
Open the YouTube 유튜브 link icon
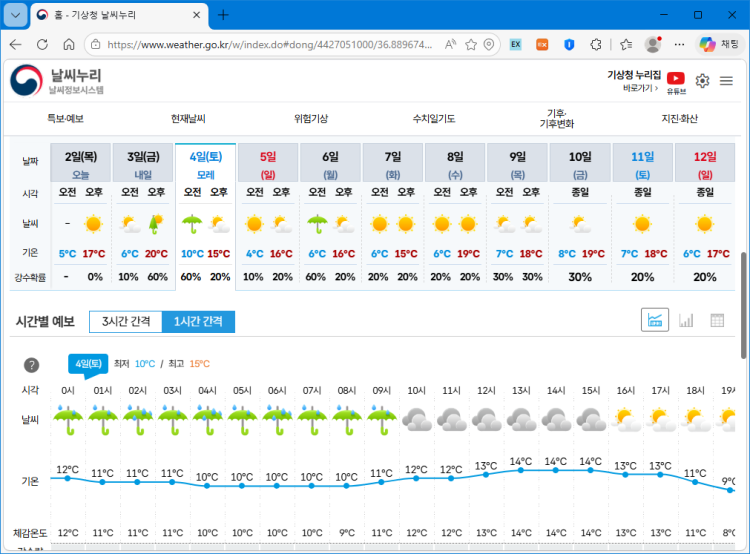[676, 79]
